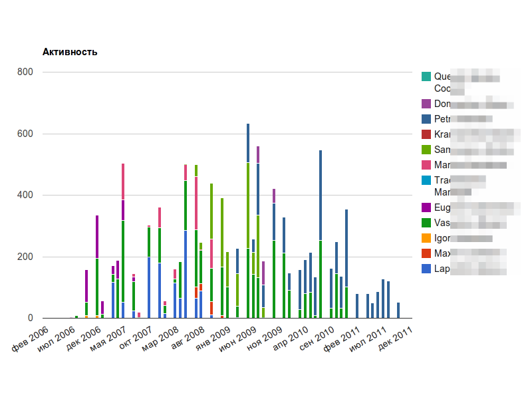The image size is (532, 399).
Task: Click the orange-red swatch beside 'Max'
Action: coord(426,253)
